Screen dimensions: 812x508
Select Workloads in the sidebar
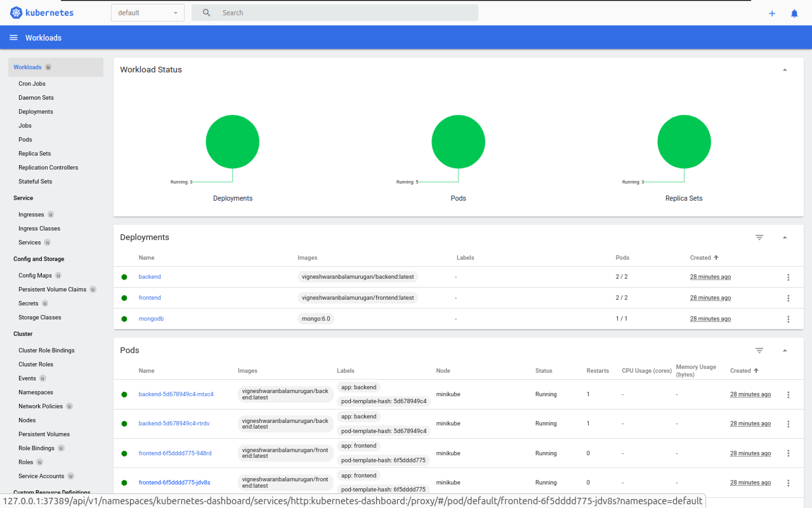56,67
